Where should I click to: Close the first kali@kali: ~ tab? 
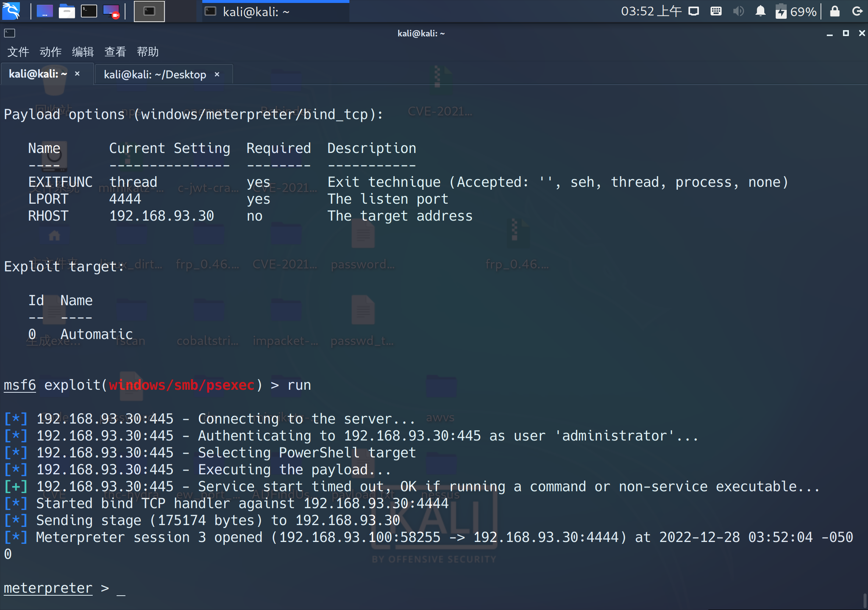(x=77, y=74)
